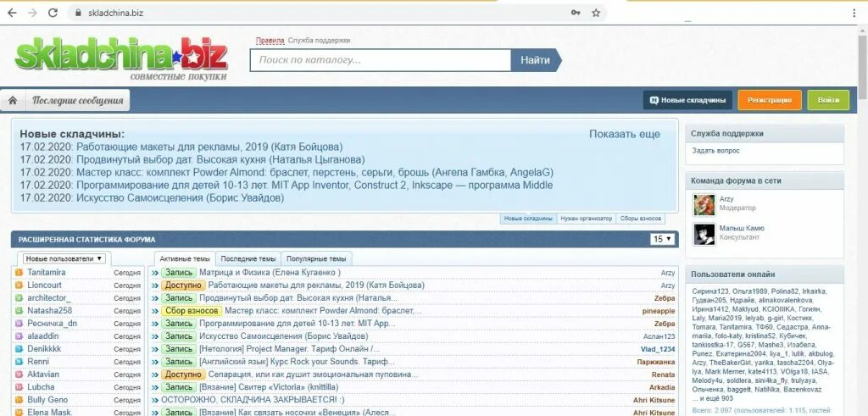Click Показать еще link
868x416 pixels.
pos(625,134)
